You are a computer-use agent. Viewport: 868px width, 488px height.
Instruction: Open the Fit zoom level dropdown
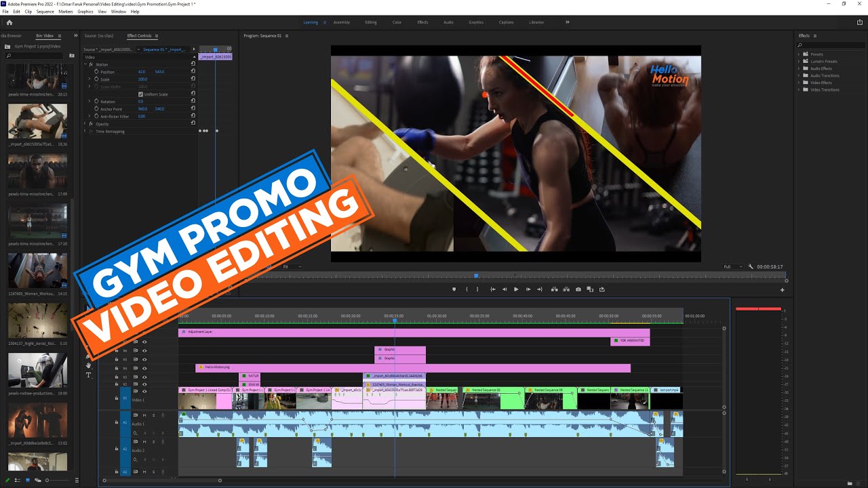(x=292, y=267)
